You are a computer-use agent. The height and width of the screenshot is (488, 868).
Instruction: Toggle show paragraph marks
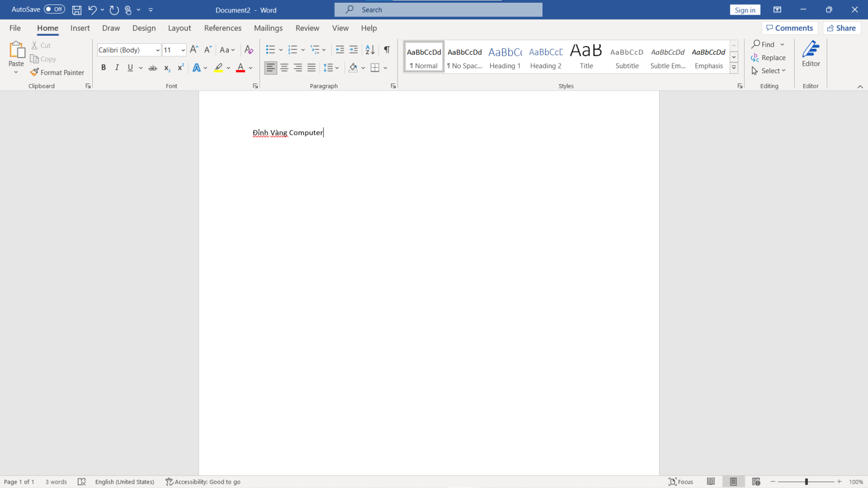coord(387,49)
